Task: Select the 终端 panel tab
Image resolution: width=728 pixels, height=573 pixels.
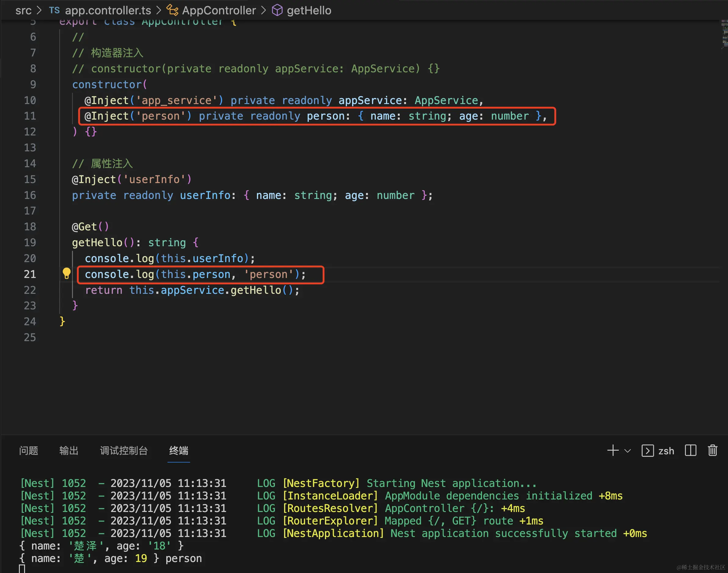Action: click(178, 450)
